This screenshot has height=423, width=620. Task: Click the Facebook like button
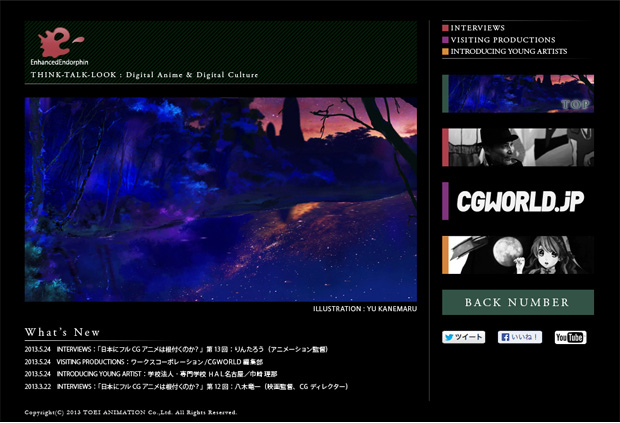coord(520,338)
